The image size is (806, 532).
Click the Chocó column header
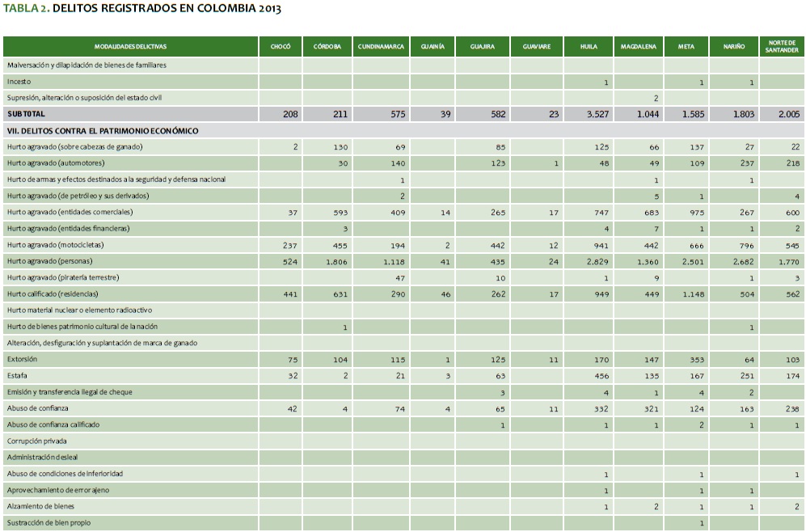281,47
